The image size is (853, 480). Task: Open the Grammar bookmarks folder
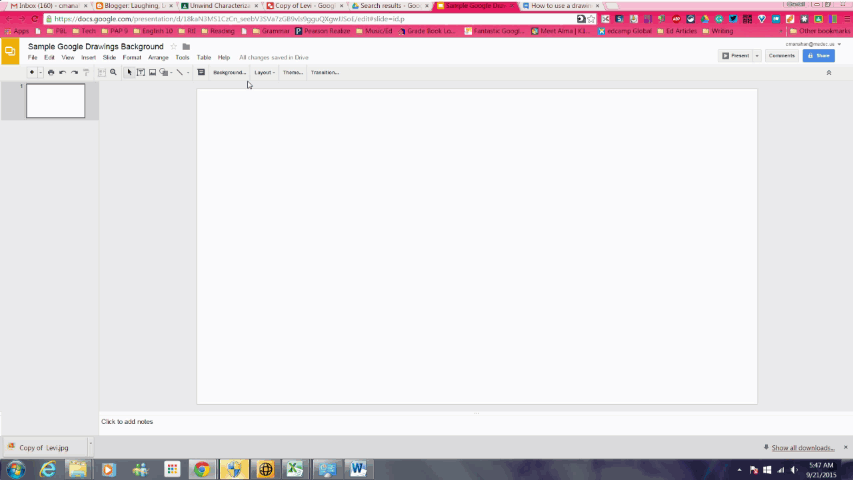coord(270,32)
